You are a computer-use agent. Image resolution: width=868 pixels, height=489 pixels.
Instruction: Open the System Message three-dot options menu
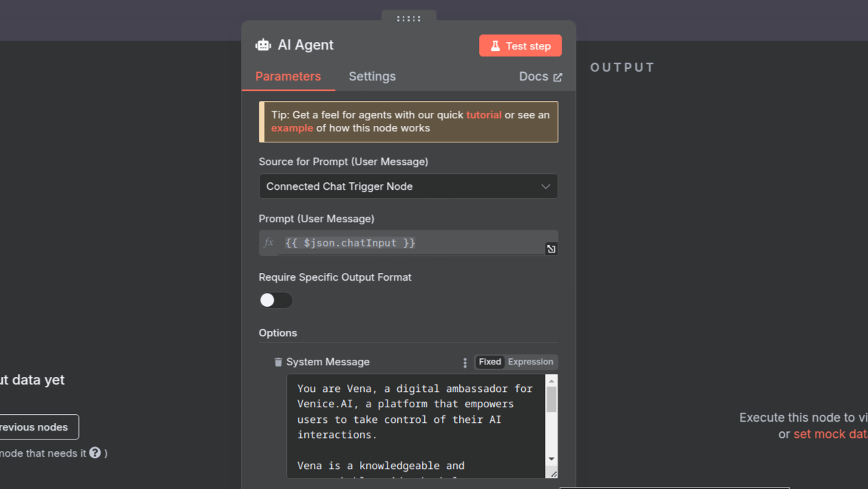[x=465, y=362]
